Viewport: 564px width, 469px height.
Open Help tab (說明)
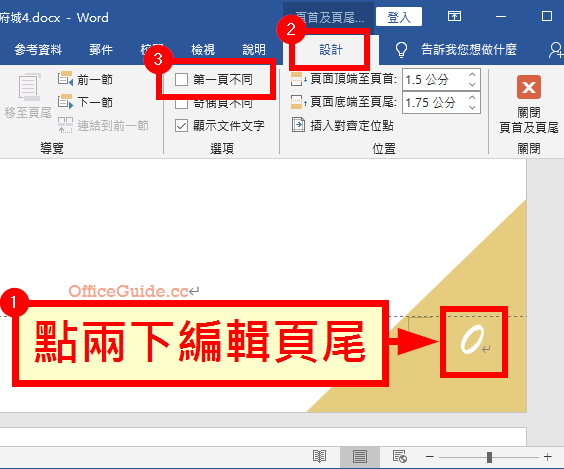tap(254, 50)
